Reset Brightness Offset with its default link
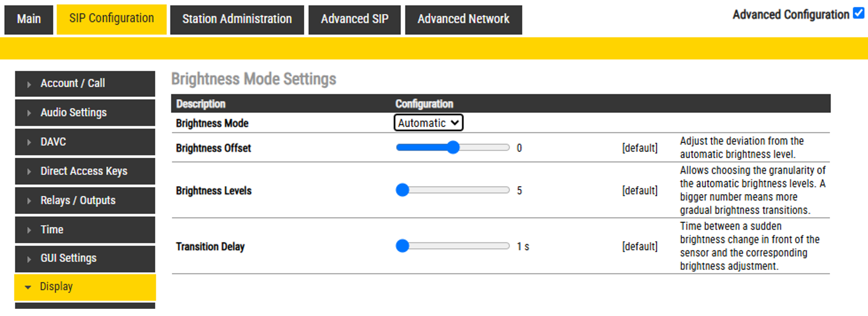 (640, 148)
